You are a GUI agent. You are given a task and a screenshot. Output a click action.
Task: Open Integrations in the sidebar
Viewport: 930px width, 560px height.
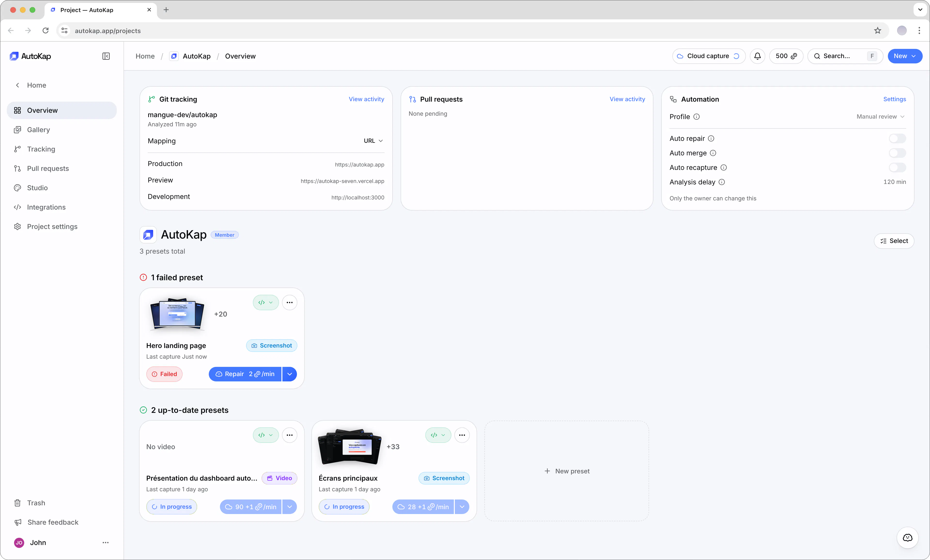[62, 207]
